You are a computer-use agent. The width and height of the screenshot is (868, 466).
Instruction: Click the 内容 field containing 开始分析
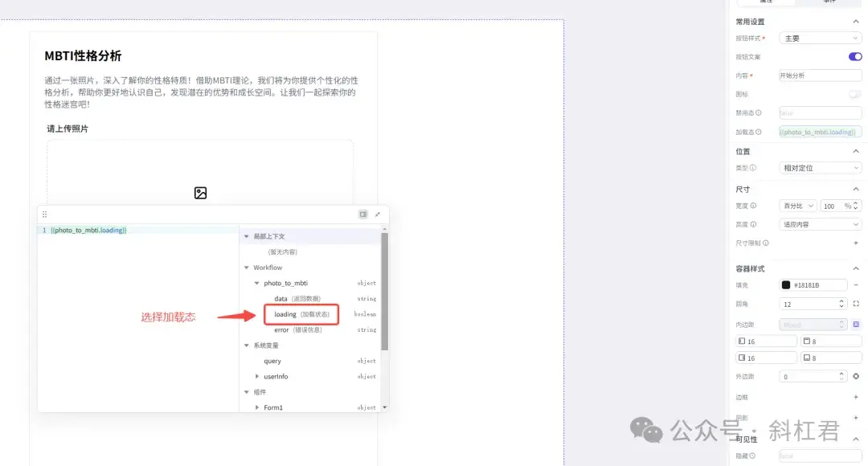click(820, 76)
